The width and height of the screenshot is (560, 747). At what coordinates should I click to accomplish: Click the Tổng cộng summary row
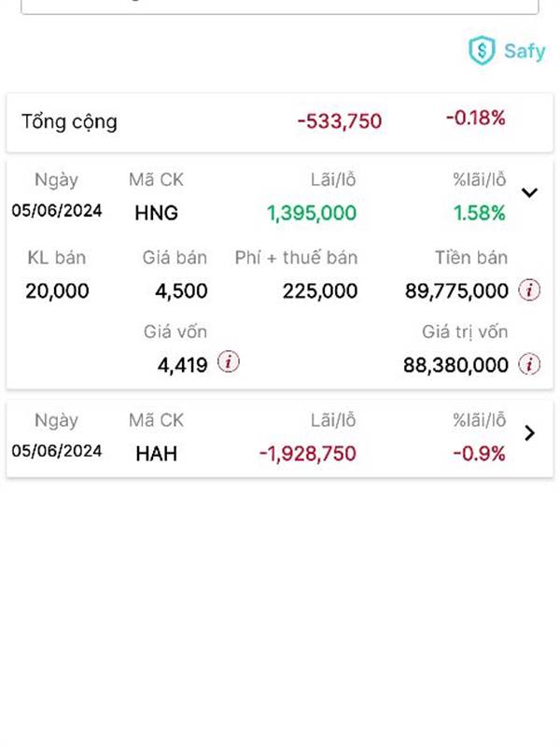click(x=280, y=122)
